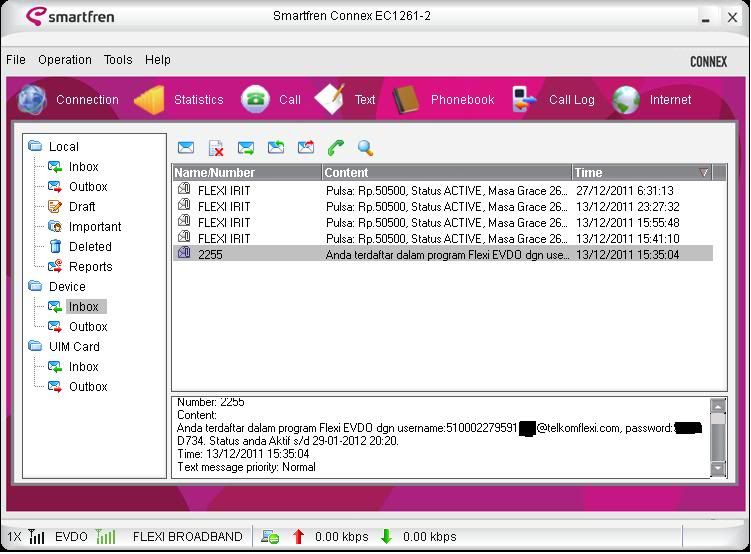Sort by Content column header

[x=447, y=172]
